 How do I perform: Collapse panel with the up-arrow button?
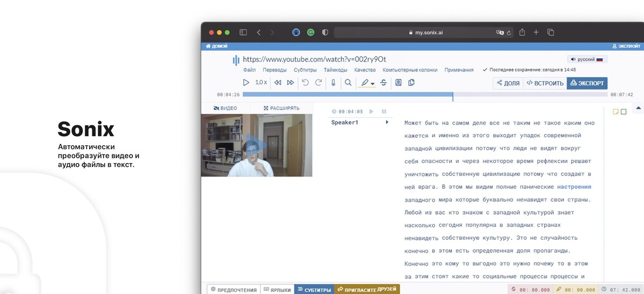pyautogui.click(x=639, y=108)
